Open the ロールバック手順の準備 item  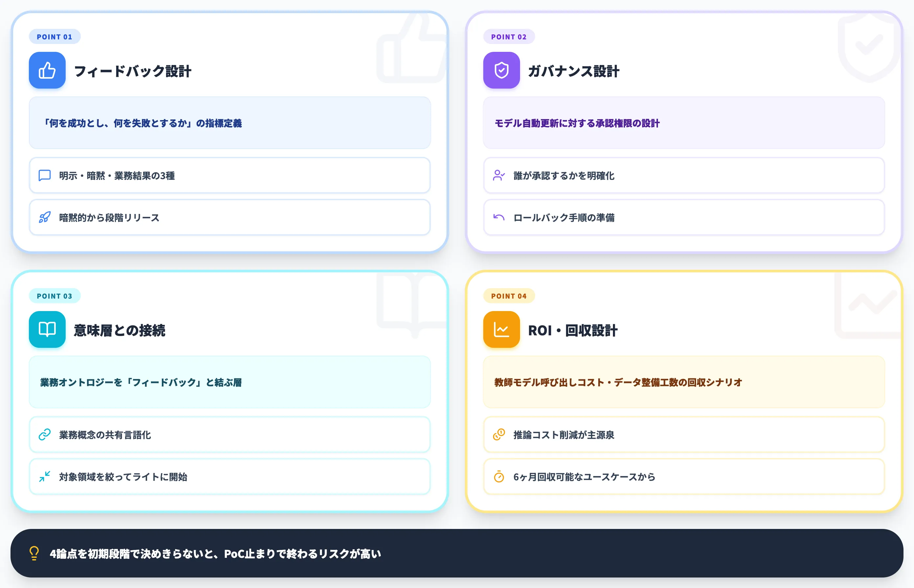tap(684, 217)
